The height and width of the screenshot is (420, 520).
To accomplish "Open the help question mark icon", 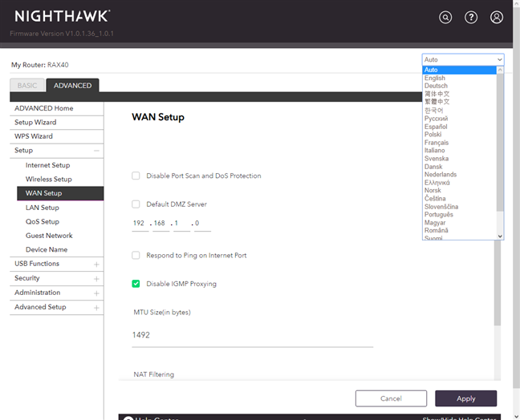I will pyautogui.click(x=471, y=17).
